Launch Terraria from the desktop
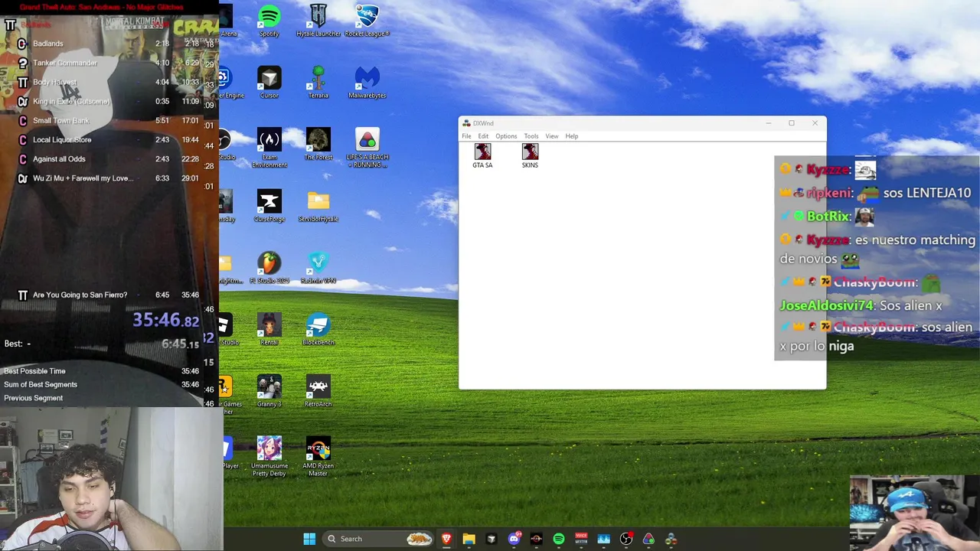Viewport: 980px width, 551px height. coord(318,83)
